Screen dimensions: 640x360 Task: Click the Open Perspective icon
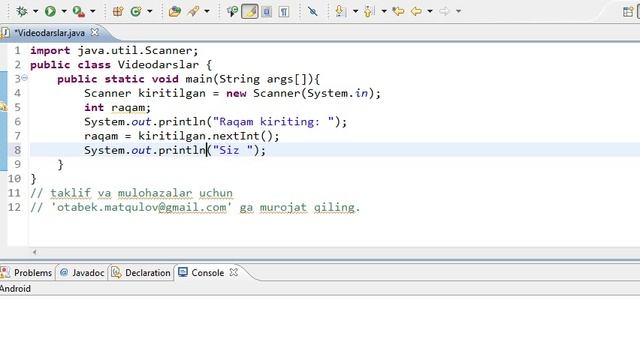(x=628, y=11)
